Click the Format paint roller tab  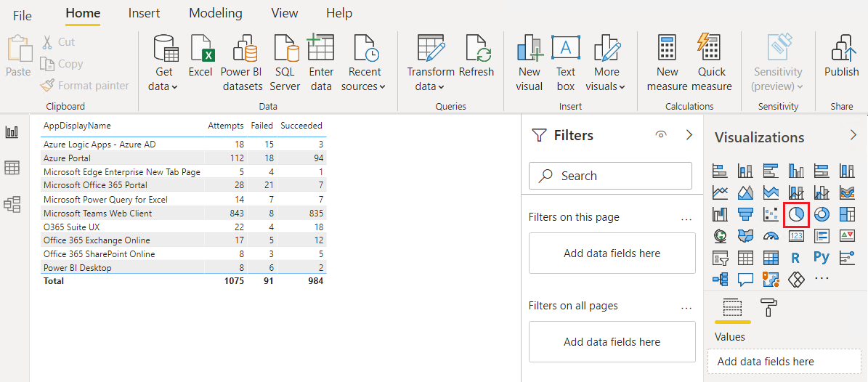point(768,306)
